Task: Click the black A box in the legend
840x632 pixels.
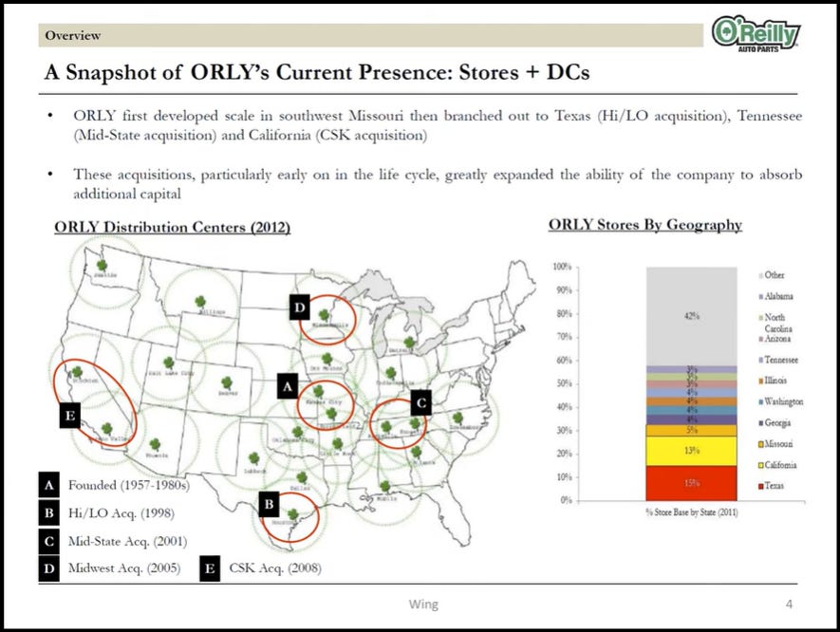Action: tap(48, 485)
